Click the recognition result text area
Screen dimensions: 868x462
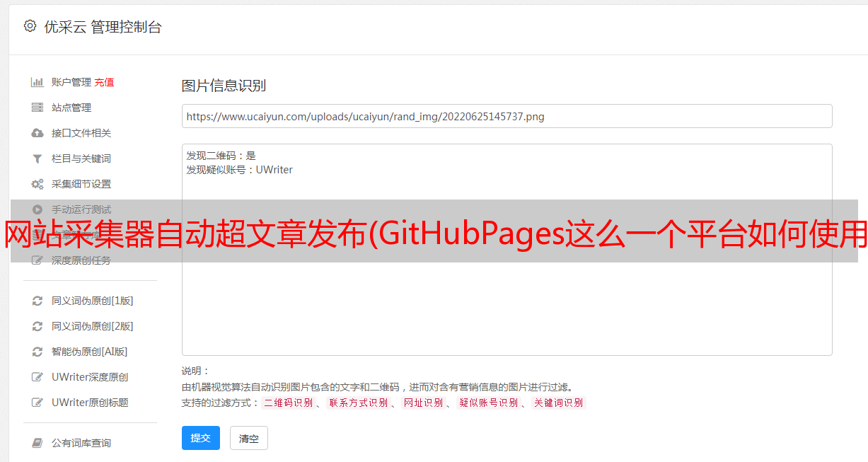[507, 249]
